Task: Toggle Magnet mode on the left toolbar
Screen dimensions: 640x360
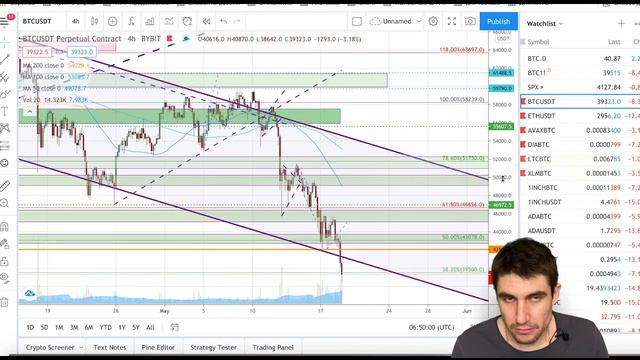Action: point(5,227)
